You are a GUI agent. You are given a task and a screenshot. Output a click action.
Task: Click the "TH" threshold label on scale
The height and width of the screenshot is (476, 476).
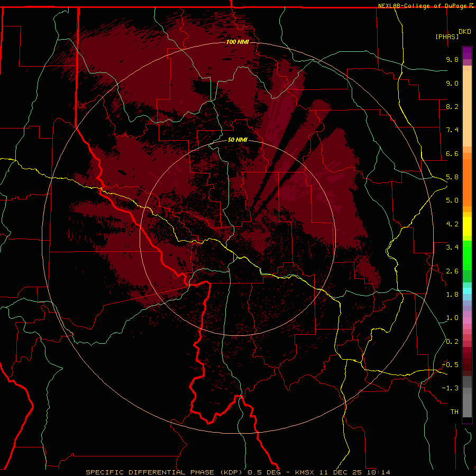coord(454,412)
